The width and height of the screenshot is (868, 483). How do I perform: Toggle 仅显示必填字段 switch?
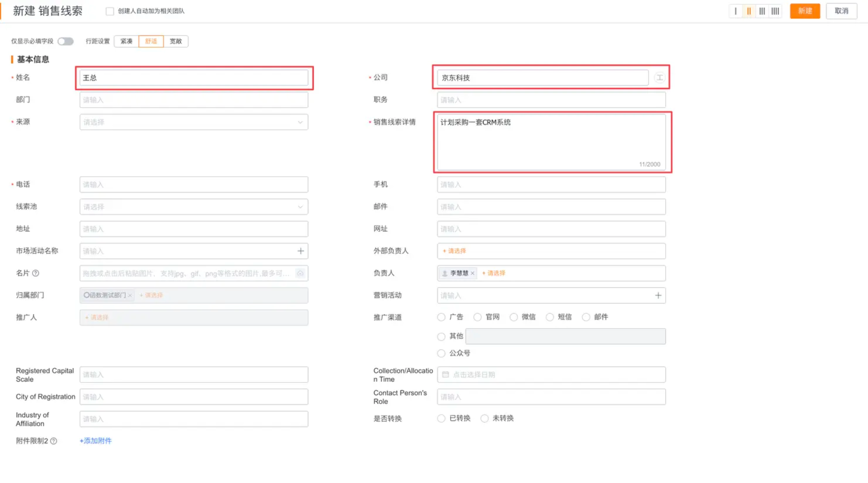pos(65,41)
